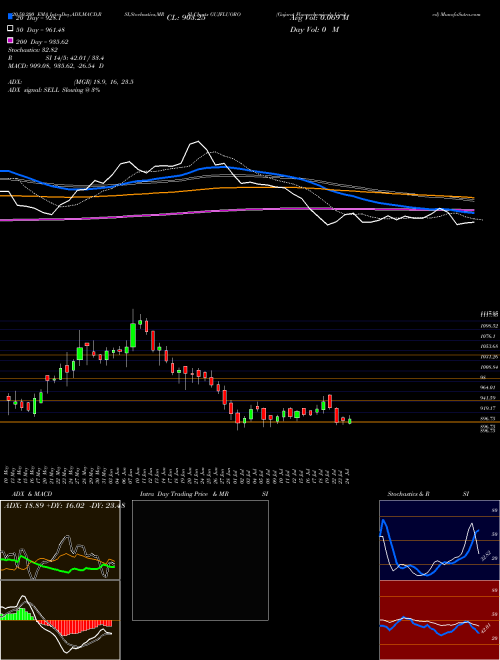Click the blue Stochastics chart panel
Viewport: 500px width, 660px height.
pos(439,540)
